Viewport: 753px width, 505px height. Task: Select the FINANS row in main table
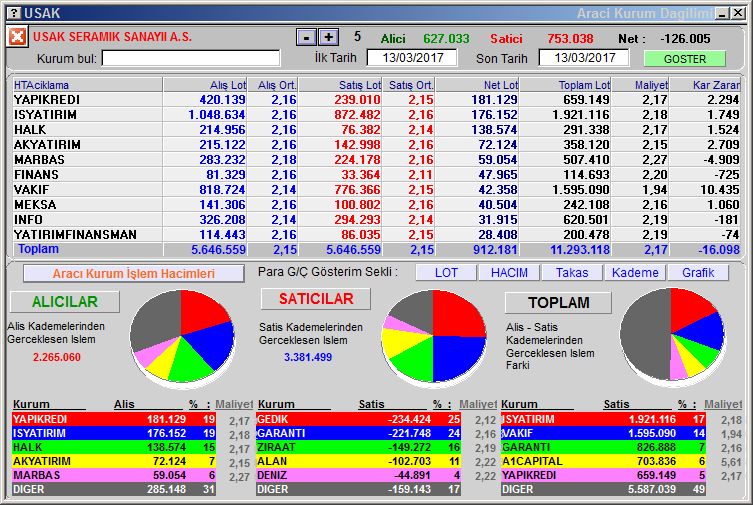(x=376, y=175)
